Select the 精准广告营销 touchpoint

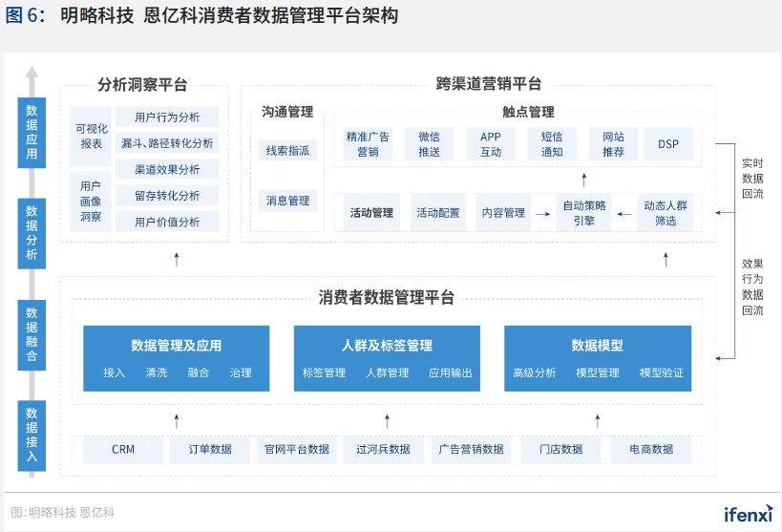(368, 143)
